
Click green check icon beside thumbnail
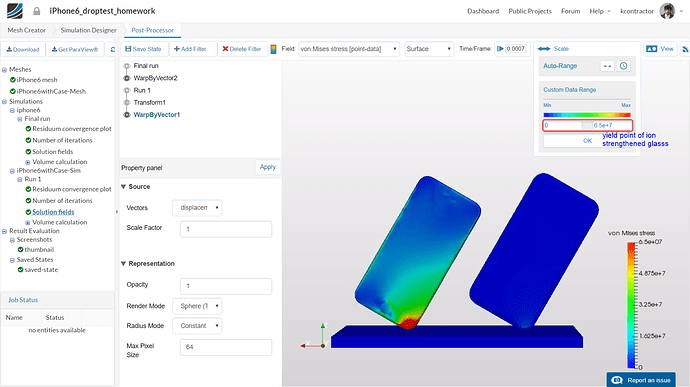(20, 250)
